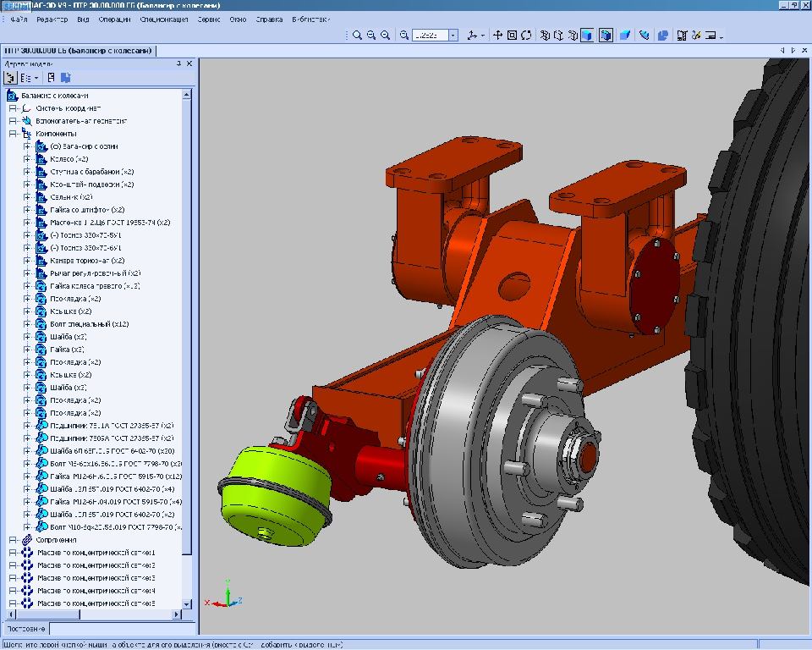Collapse the Компоненты tree node
The height and width of the screenshot is (650, 812).
click(13, 134)
